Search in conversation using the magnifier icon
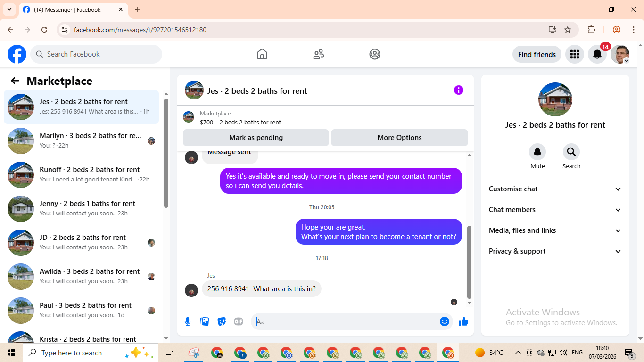Viewport: 644px width, 362px height. (x=571, y=152)
